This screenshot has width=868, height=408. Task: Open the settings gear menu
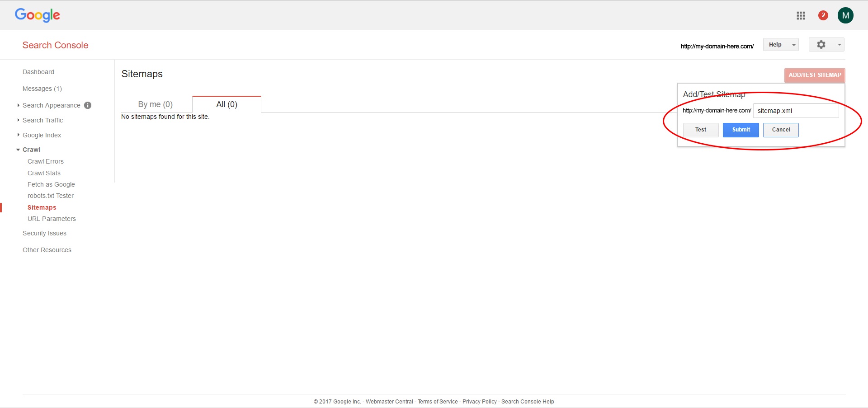point(826,45)
